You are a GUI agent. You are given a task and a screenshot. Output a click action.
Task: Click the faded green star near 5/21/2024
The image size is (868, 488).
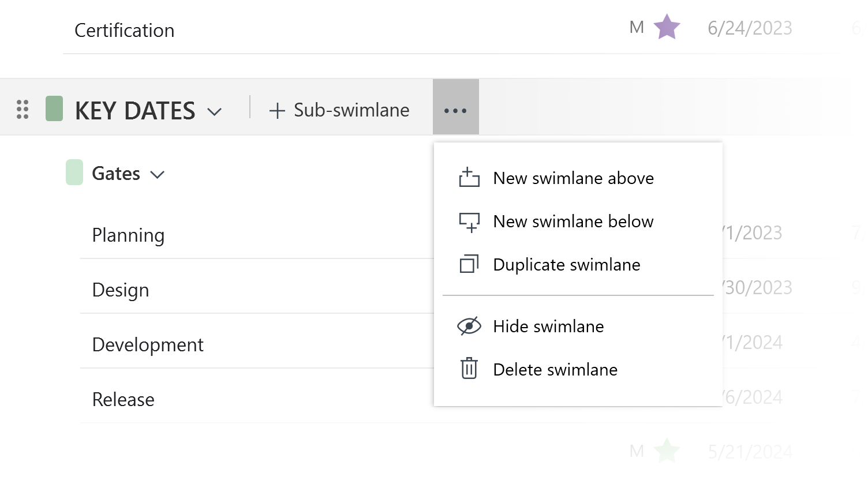[668, 451]
